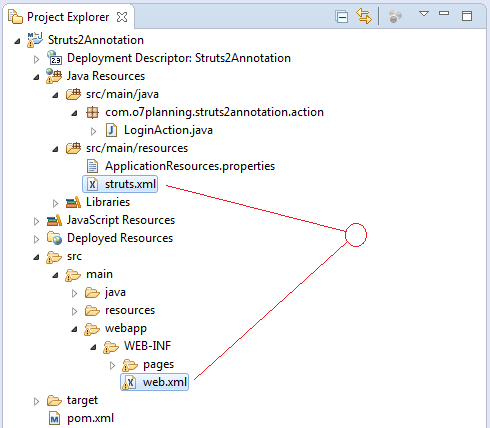The image size is (490, 428).
Task: Collapse the webapp folder
Action: coord(75,330)
